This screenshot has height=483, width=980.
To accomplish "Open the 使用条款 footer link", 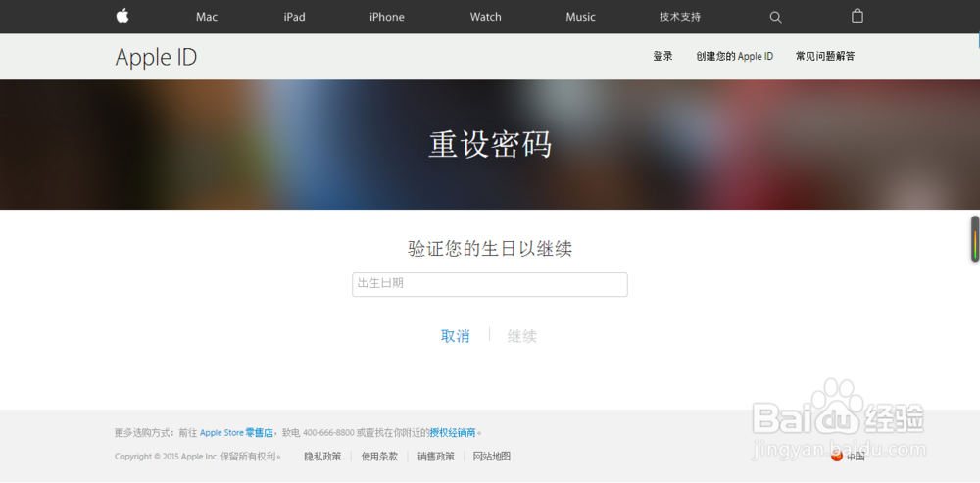I will coord(379,457).
